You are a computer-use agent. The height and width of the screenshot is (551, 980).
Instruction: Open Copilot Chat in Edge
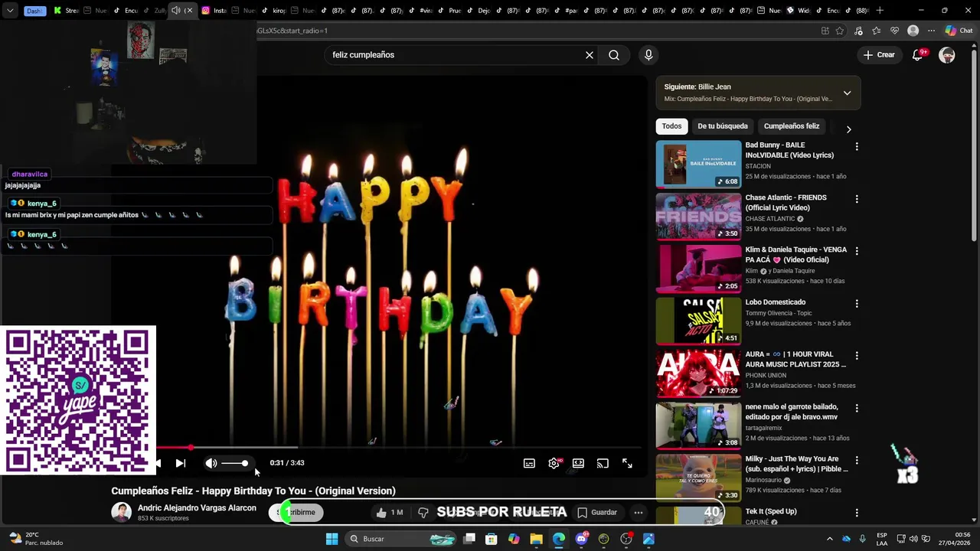click(958, 31)
